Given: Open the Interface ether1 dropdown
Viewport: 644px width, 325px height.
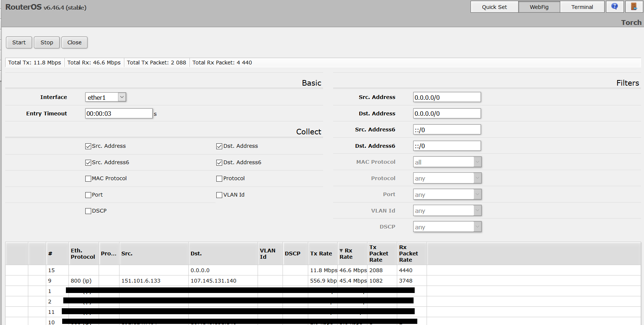Looking at the screenshot, I should (x=106, y=97).
